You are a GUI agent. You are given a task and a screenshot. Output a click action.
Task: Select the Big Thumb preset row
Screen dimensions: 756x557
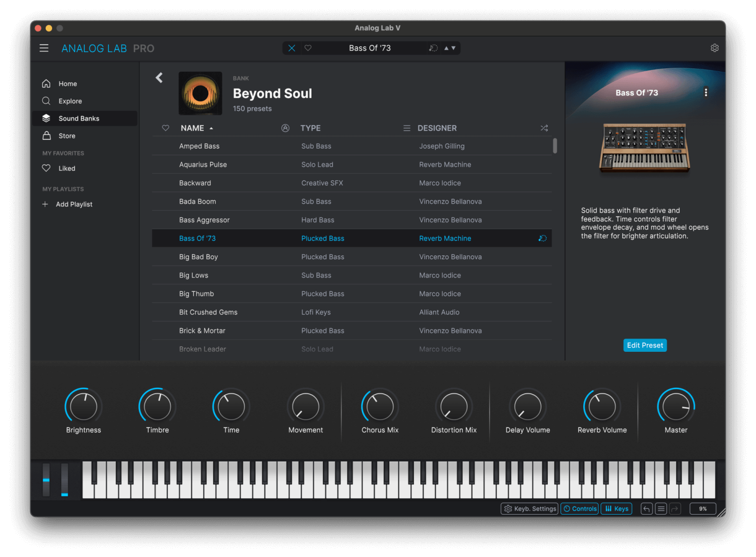(196, 294)
